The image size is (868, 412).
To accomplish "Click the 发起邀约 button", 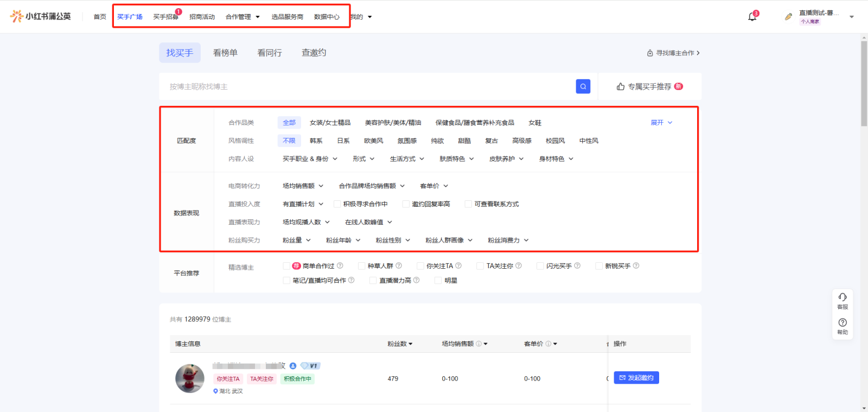I will click(636, 378).
